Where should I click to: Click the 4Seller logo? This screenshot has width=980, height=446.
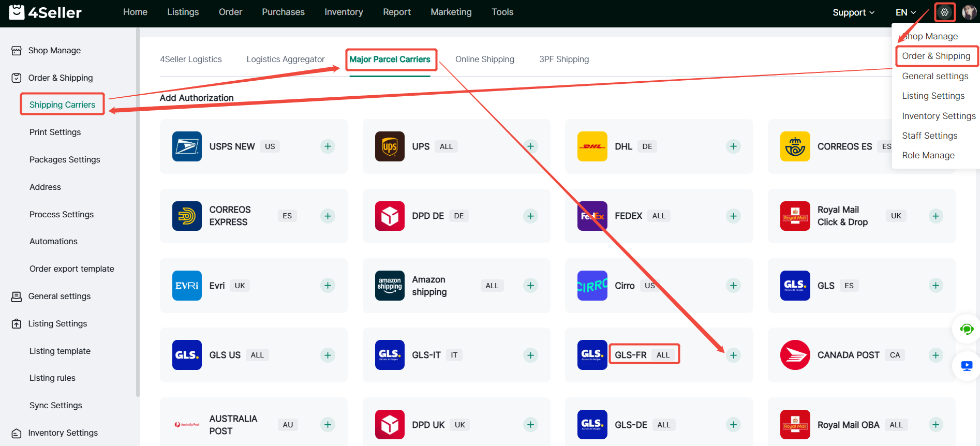coord(46,12)
